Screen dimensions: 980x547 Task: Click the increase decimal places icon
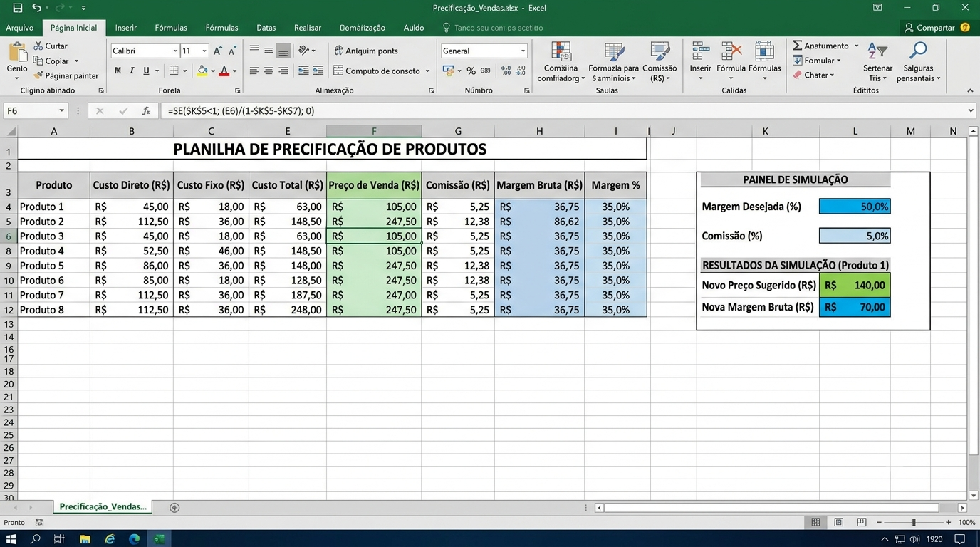[506, 71]
